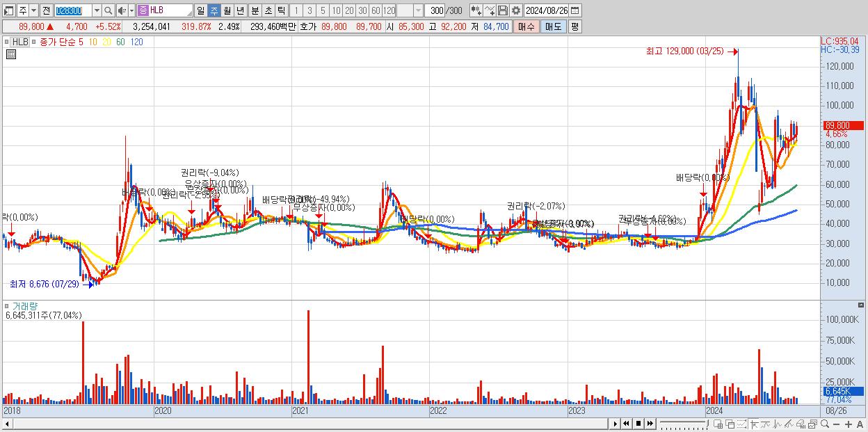The image size is (868, 432).
Task: Adjust the playback speed slider
Action: (x=684, y=424)
